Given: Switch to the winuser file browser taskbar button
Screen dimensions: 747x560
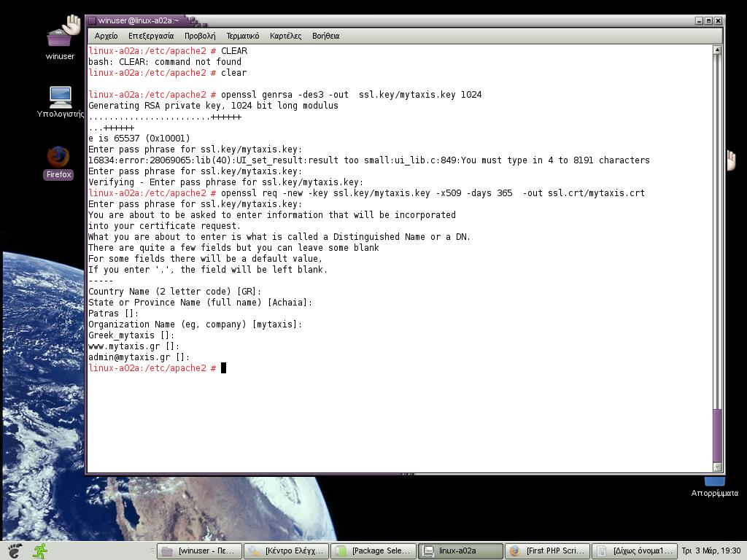Looking at the screenshot, I should tap(199, 551).
